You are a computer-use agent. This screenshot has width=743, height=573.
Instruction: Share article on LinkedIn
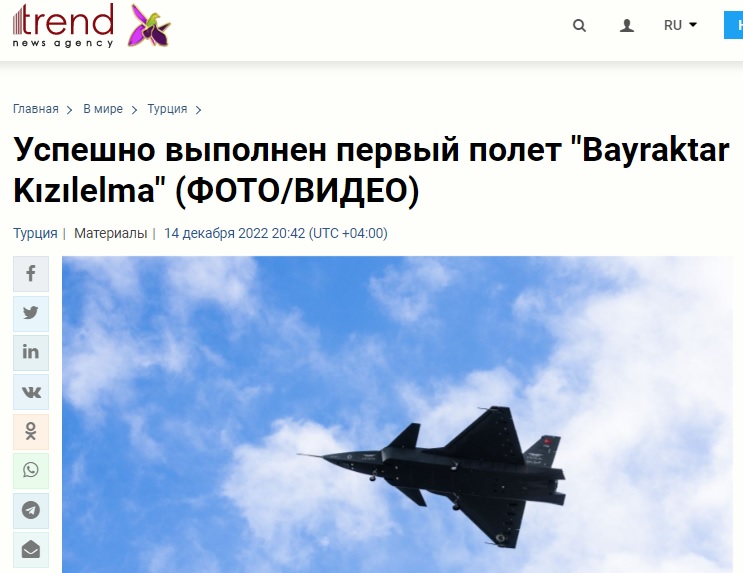(31, 353)
